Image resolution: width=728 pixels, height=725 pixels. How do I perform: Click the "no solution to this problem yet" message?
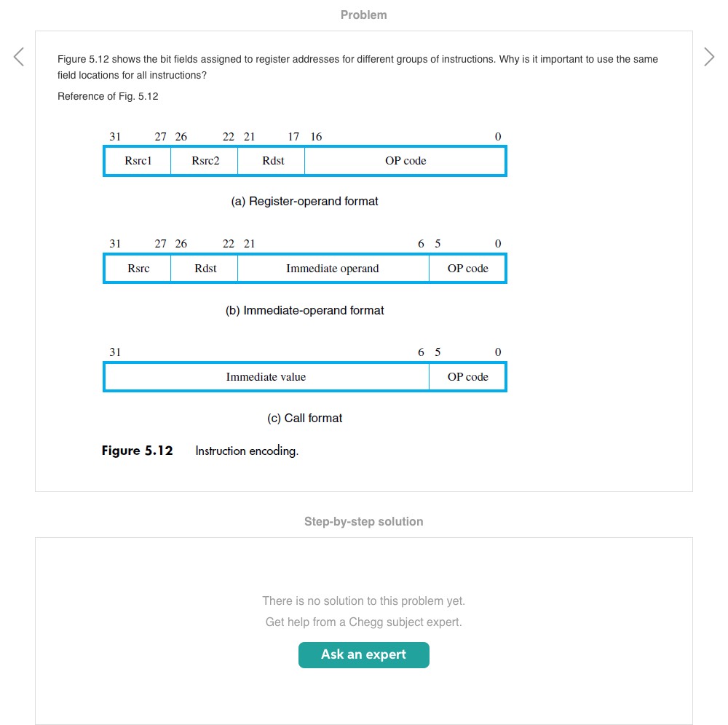pyautogui.click(x=363, y=601)
